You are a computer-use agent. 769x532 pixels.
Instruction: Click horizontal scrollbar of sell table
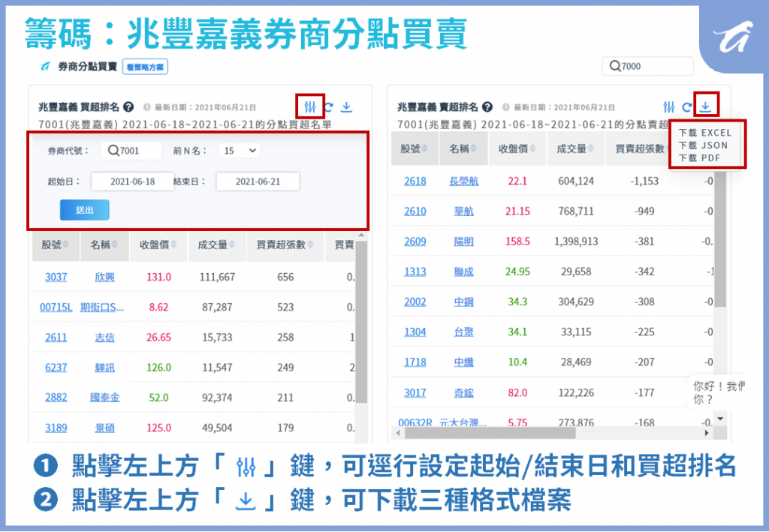point(490,433)
